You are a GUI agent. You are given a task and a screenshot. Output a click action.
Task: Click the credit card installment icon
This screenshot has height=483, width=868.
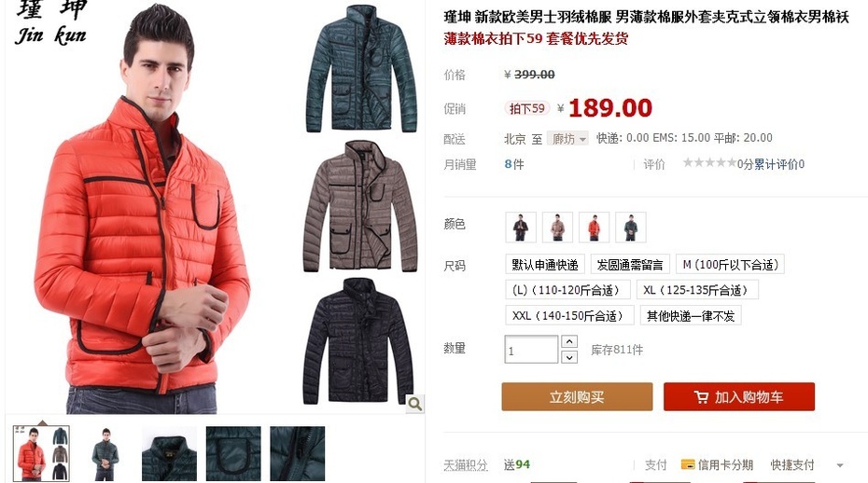click(688, 464)
